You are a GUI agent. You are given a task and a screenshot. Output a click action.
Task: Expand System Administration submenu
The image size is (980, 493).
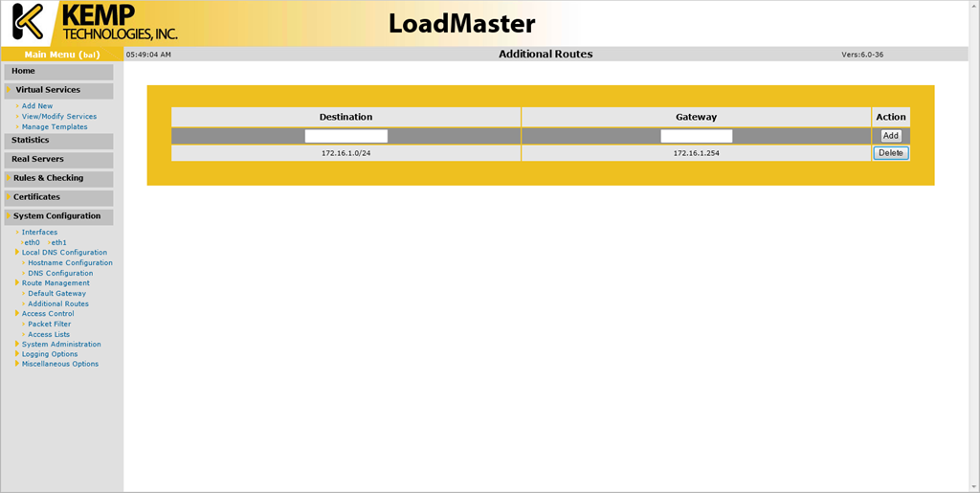point(61,345)
